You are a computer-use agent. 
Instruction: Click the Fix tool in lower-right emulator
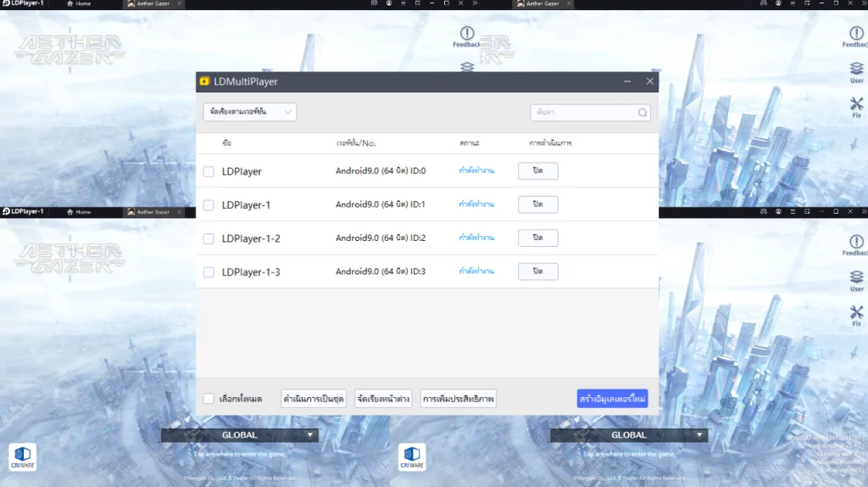(x=856, y=316)
